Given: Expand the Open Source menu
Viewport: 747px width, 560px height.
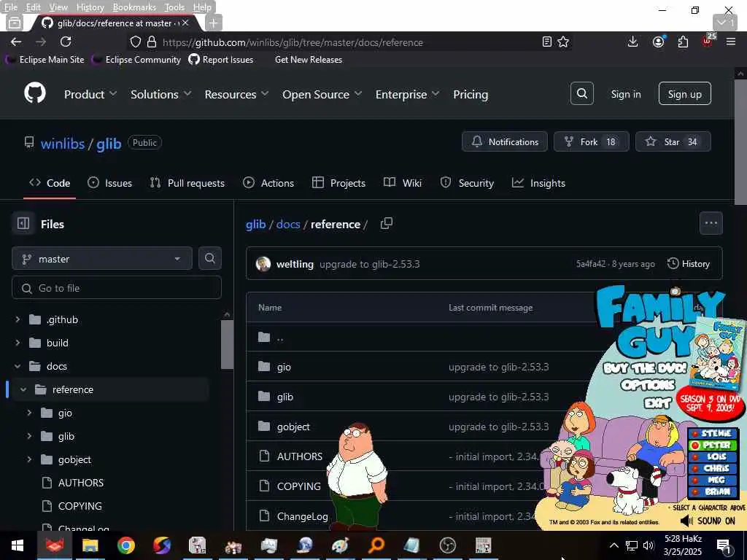Looking at the screenshot, I should [x=322, y=94].
